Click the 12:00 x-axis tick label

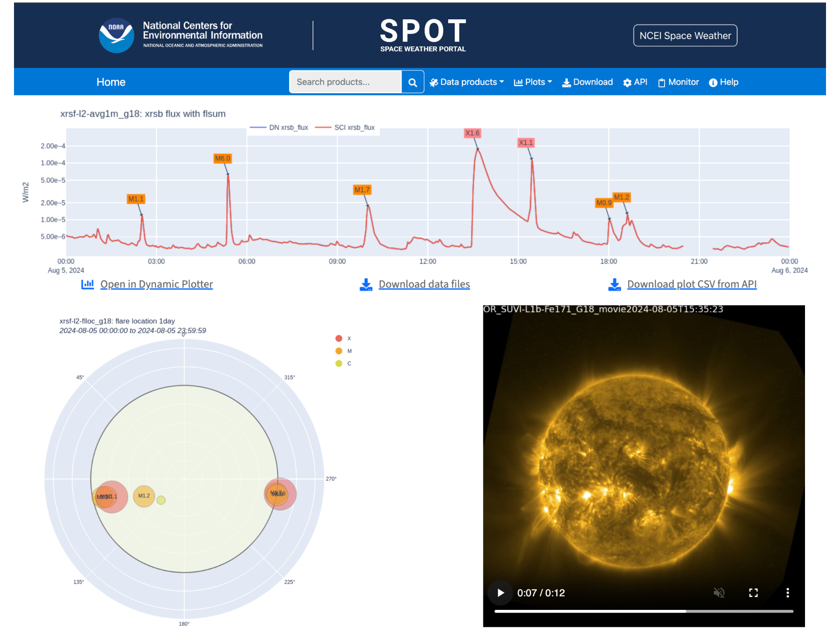[427, 261]
